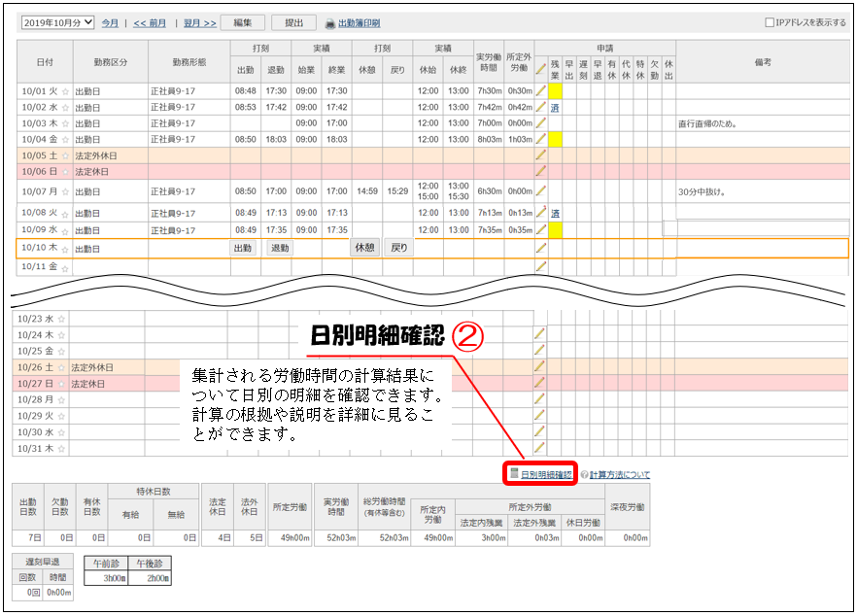The height and width of the screenshot is (616, 857).
Task: Go to previous month via << 前月
Action: 152,22
